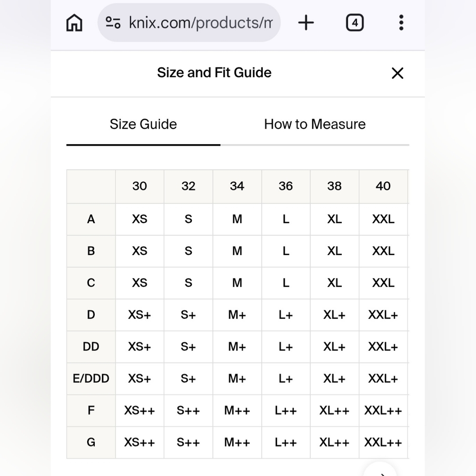Click XS+ cell in row D

139,315
